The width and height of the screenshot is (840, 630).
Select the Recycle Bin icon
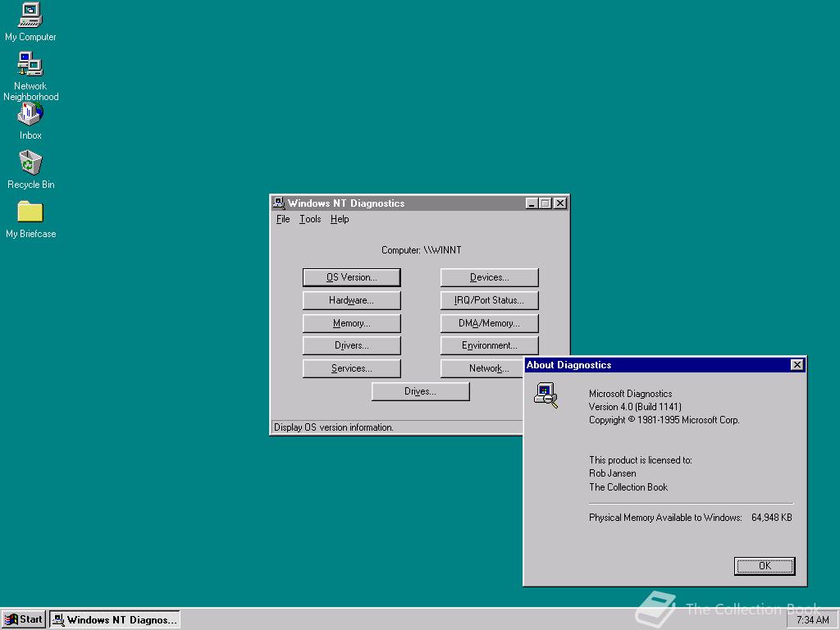30,169
